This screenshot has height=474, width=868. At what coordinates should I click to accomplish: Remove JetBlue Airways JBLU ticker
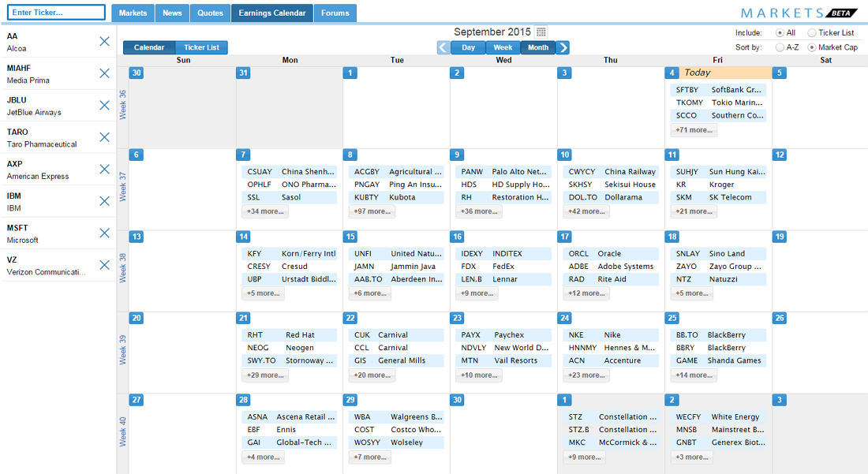click(104, 105)
